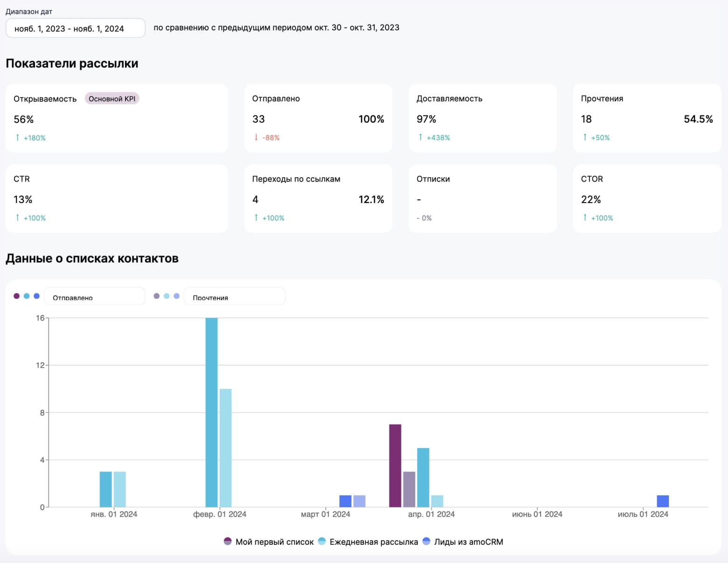The width and height of the screenshot is (728, 563).
Task: Click the -88% change text
Action: click(x=271, y=138)
